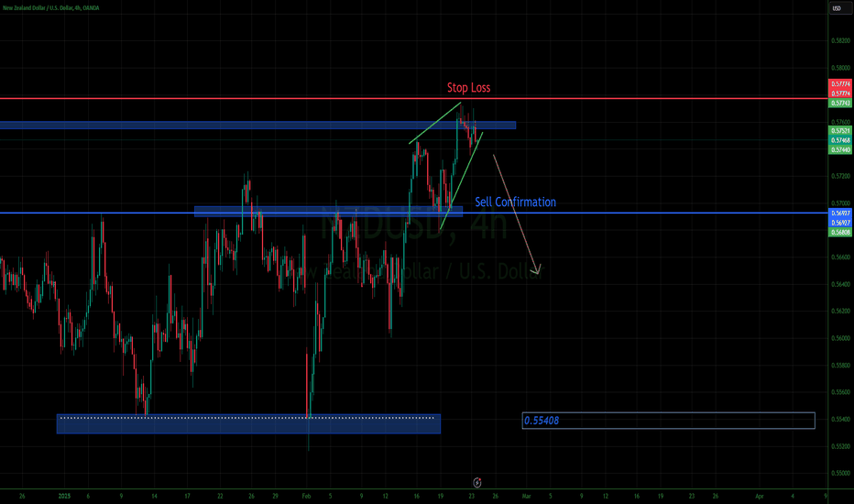Select the green 0.57743 price label
854x504 pixels.
point(840,103)
